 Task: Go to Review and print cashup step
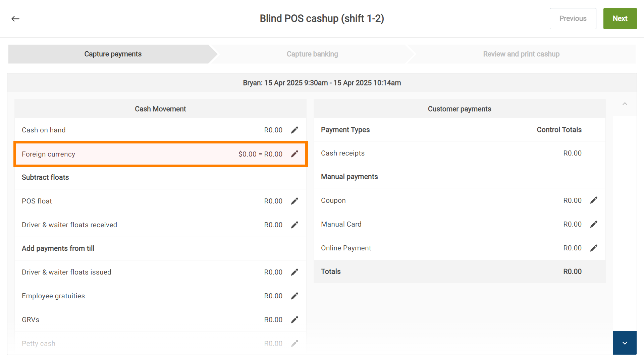tap(521, 54)
